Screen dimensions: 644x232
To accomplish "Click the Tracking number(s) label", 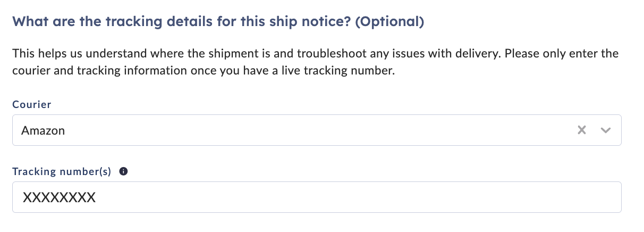I will pos(62,171).
